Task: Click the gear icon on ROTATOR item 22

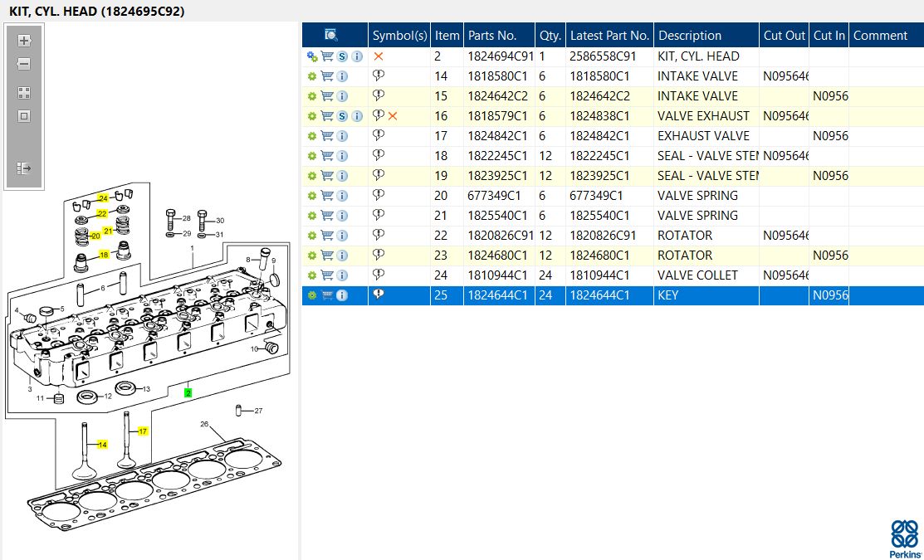Action: pyautogui.click(x=312, y=236)
